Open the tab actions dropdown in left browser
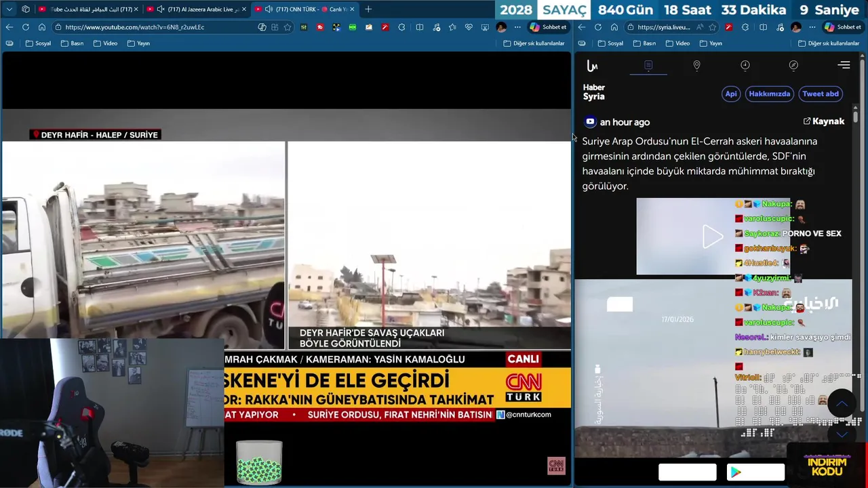Viewport: 868px width, 488px height. tap(9, 9)
